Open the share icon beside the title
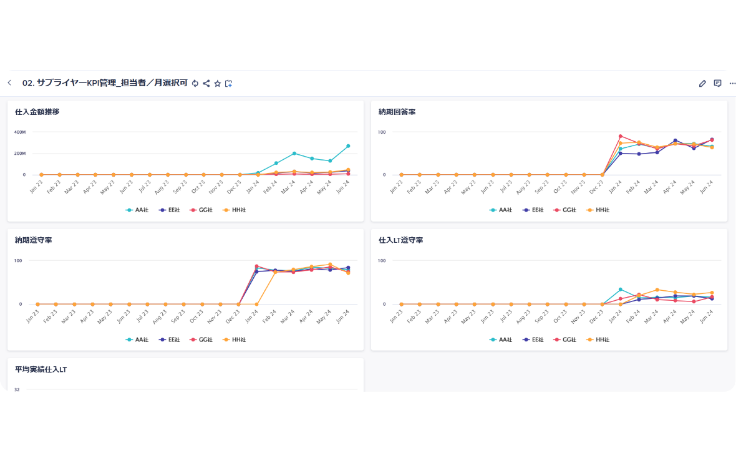The image size is (736, 460). [206, 84]
